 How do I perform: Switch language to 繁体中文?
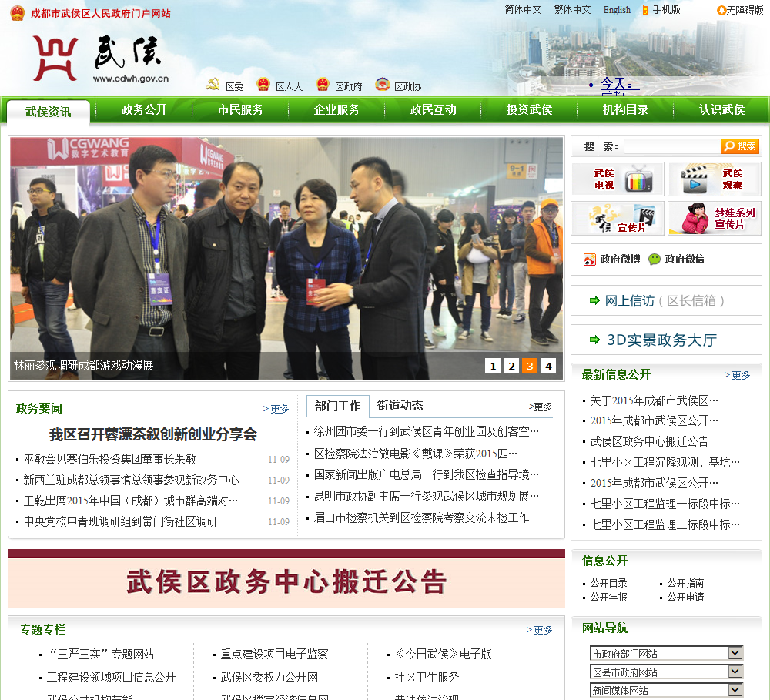point(572,9)
